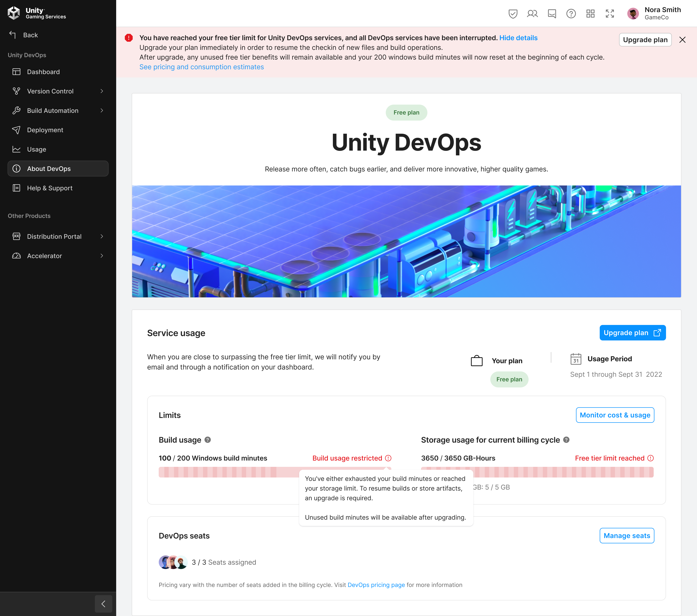Expand Version Control submenu
The height and width of the screenshot is (616, 697).
[102, 91]
